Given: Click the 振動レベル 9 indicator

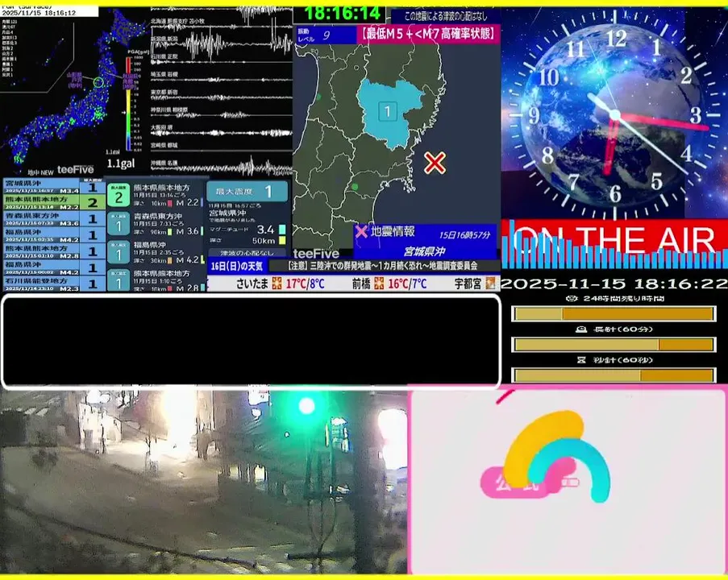Looking at the screenshot, I should pyautogui.click(x=326, y=35).
